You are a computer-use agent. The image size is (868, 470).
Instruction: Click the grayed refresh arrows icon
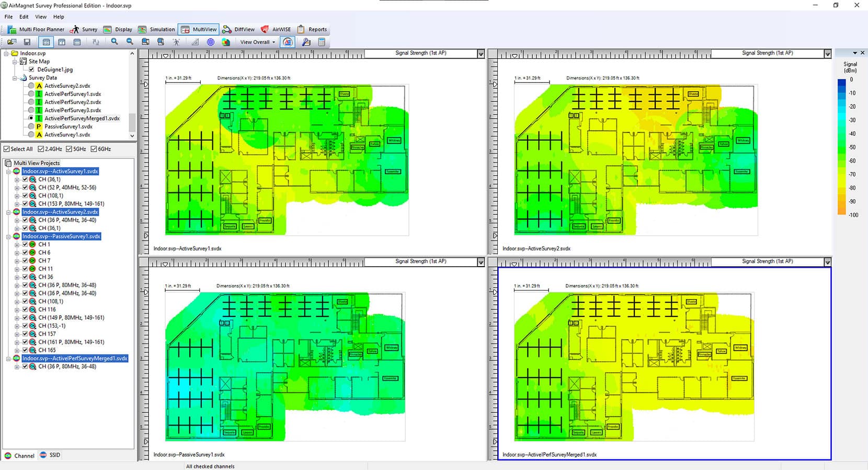tap(95, 42)
